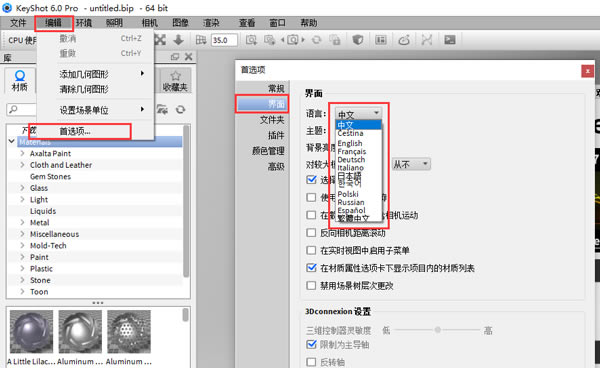Open the favorites 收藏夹 tab
600x368 pixels.
click(175, 81)
